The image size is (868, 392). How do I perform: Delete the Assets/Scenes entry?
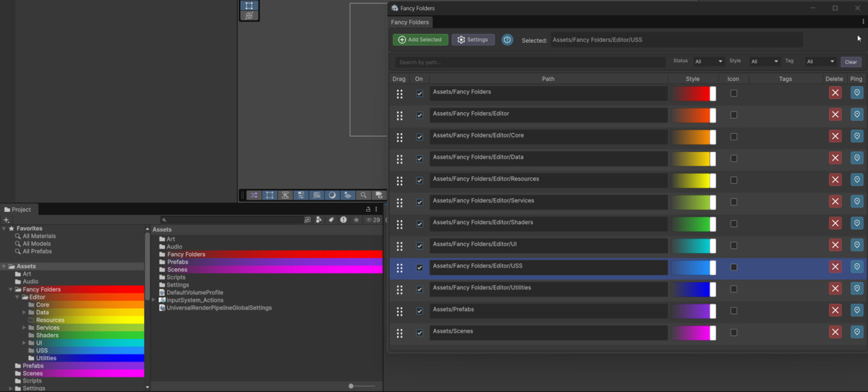tap(835, 332)
